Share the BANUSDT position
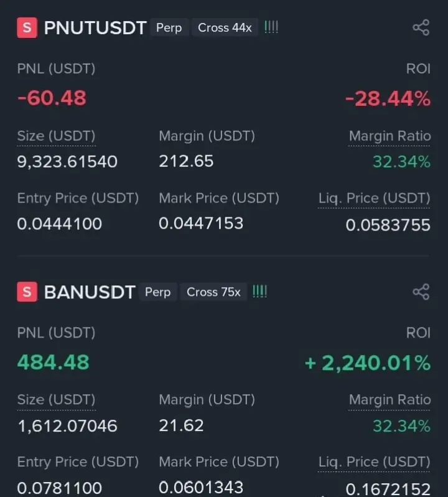448x497 pixels. pyautogui.click(x=421, y=291)
